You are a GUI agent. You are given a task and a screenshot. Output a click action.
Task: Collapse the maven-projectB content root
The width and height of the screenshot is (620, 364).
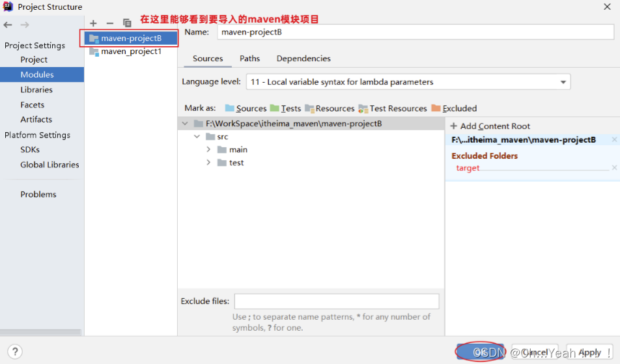coord(185,124)
